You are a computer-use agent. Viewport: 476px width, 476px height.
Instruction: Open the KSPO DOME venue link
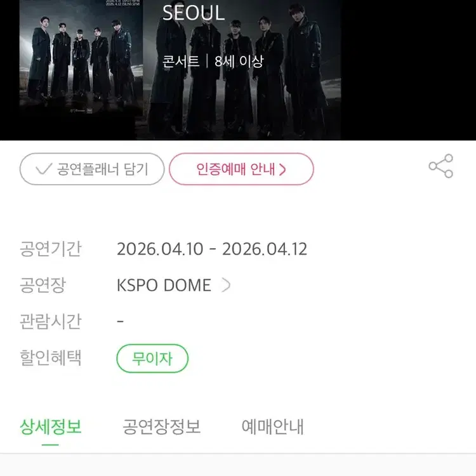(164, 285)
